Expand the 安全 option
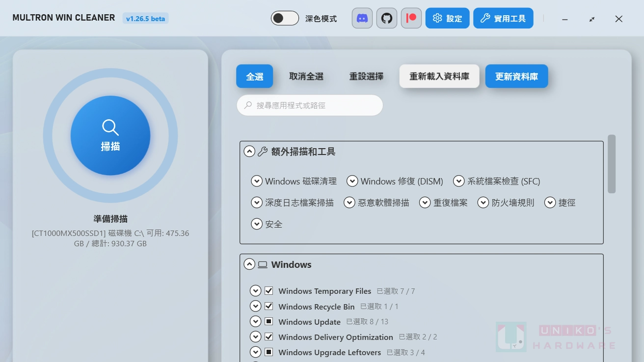Screen dimensions: 644x362 (257, 224)
